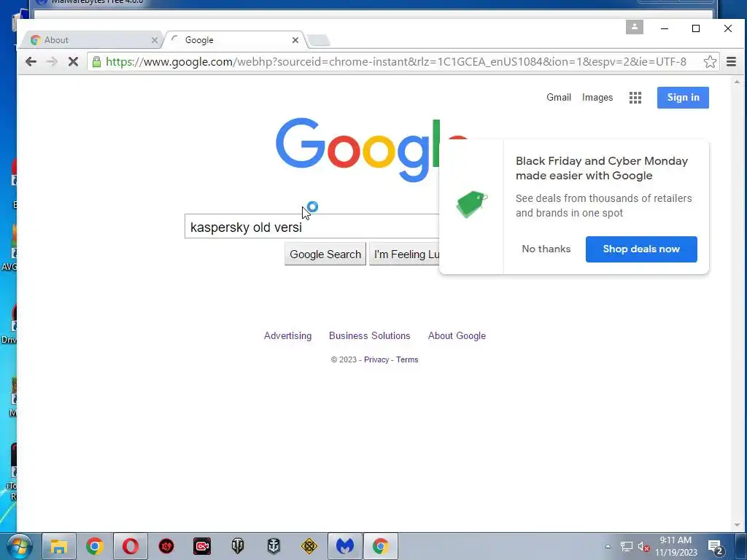Click Shop deals now
The height and width of the screenshot is (560, 747).
[x=641, y=249]
